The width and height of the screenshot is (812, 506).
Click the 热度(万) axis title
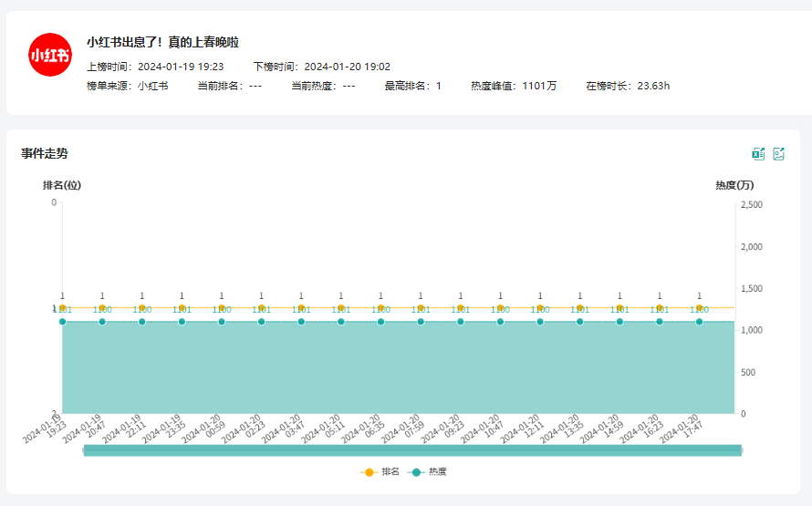point(734,185)
